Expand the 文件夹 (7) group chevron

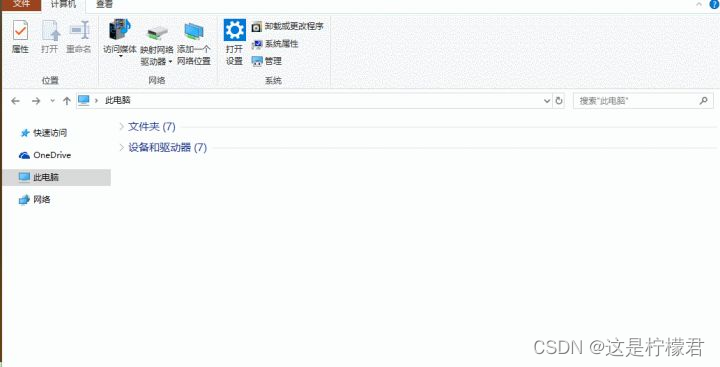[x=122, y=126]
